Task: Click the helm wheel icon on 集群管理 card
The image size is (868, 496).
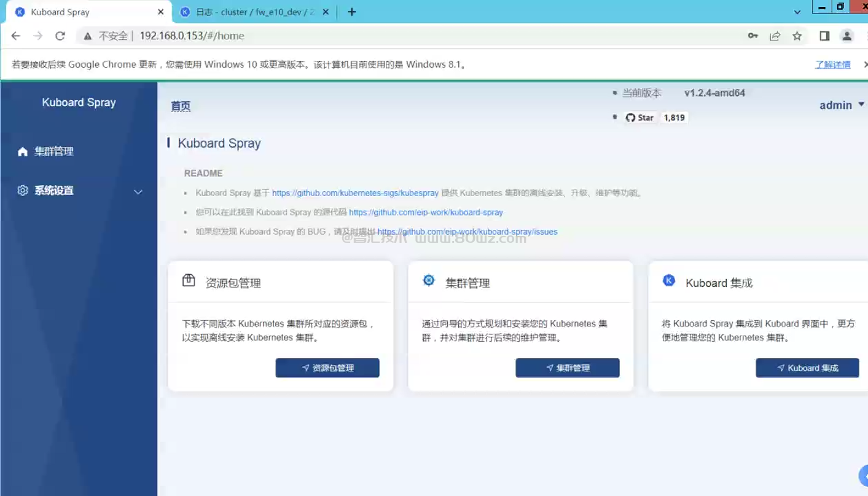Action: coord(429,280)
